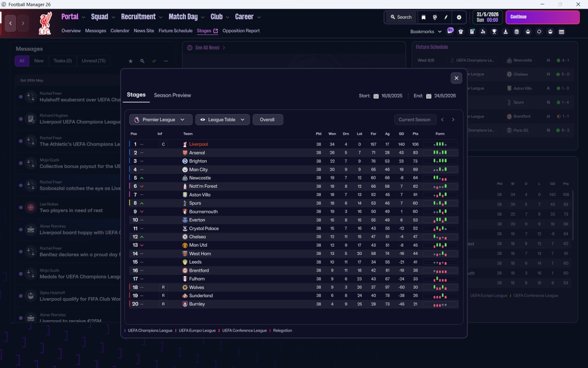This screenshot has height=368, width=588.
Task: Open the Opposition Report sub-menu item
Action: [241, 31]
